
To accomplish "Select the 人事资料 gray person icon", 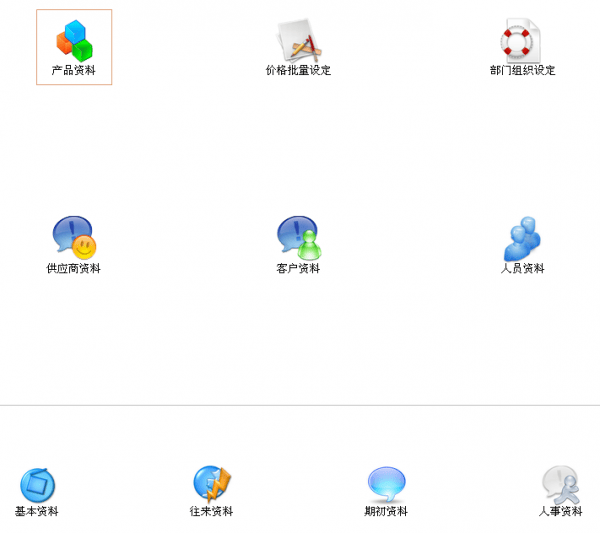I will coord(560,484).
